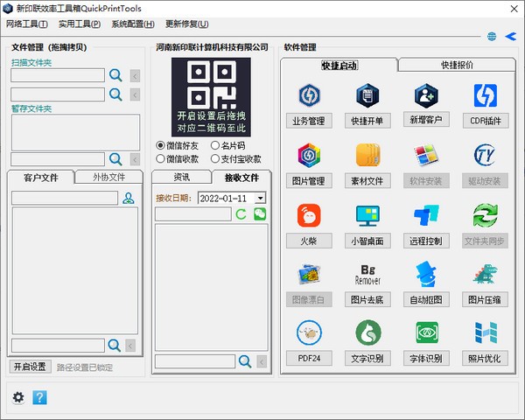The width and height of the screenshot is (525, 420).
Task: Select the 支付宝收款 radio button
Action: click(x=215, y=159)
